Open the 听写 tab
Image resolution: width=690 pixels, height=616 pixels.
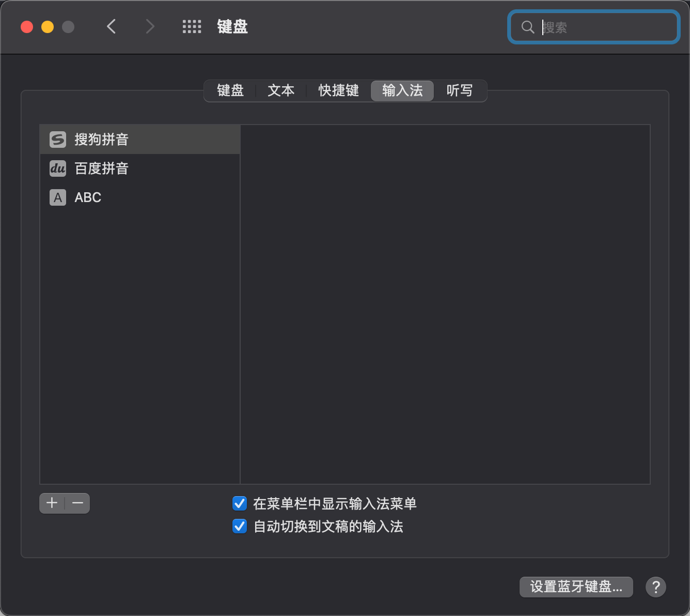[x=459, y=91]
